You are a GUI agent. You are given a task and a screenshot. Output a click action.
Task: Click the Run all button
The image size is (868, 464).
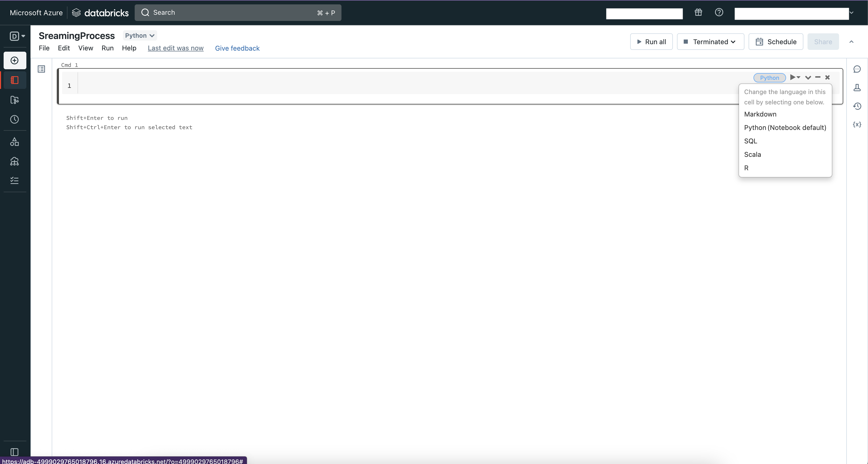click(x=651, y=42)
